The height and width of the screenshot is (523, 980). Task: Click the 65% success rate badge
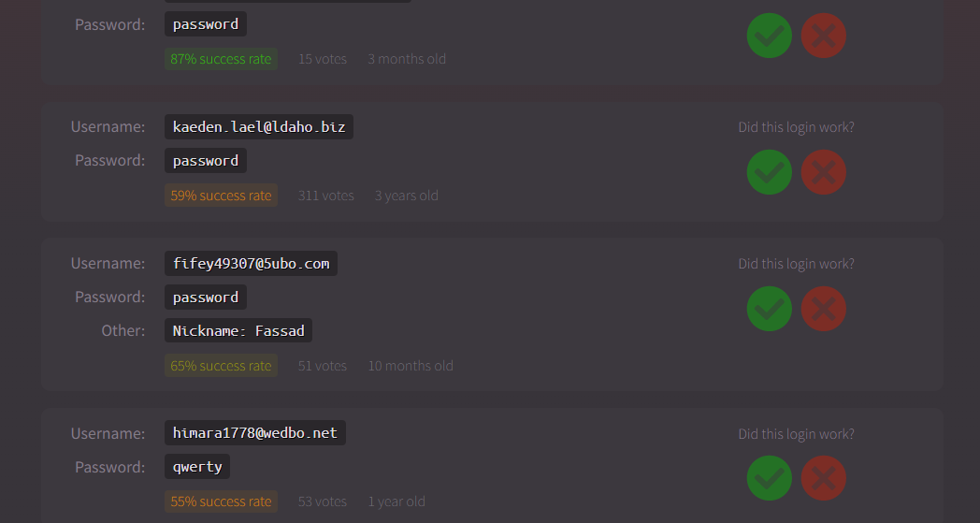coord(221,365)
